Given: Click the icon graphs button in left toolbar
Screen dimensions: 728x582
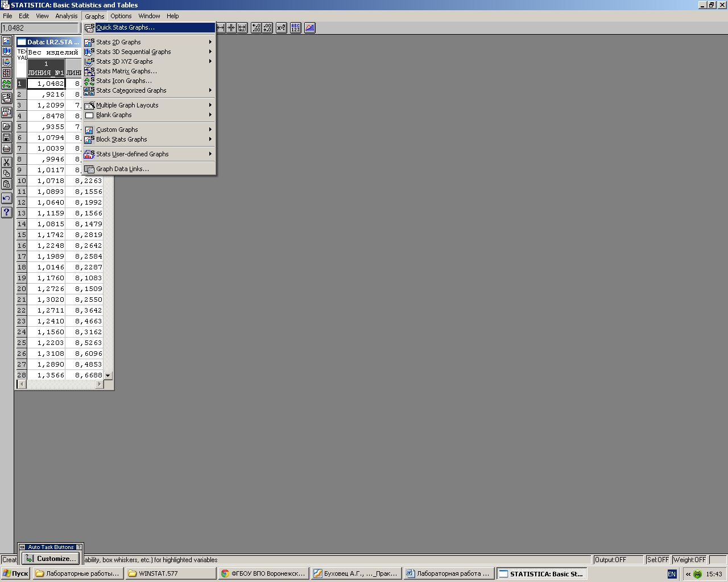Looking at the screenshot, I should pyautogui.click(x=6, y=84).
